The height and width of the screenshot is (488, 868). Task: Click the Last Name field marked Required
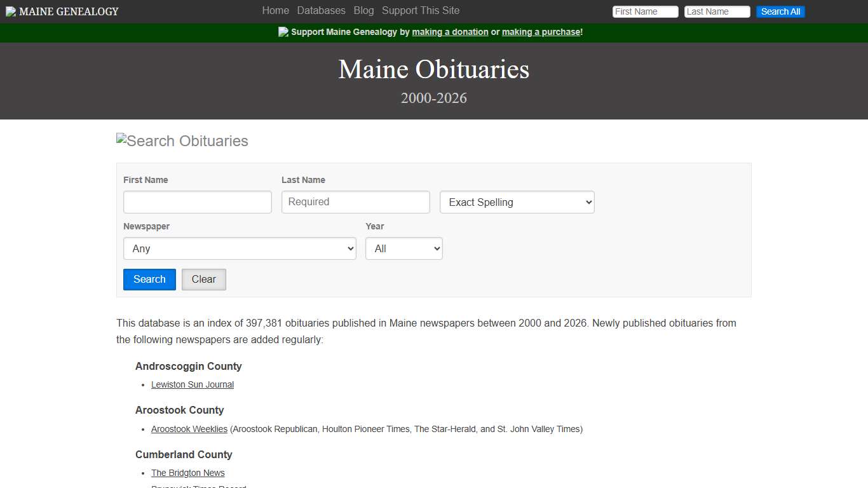pyautogui.click(x=355, y=202)
